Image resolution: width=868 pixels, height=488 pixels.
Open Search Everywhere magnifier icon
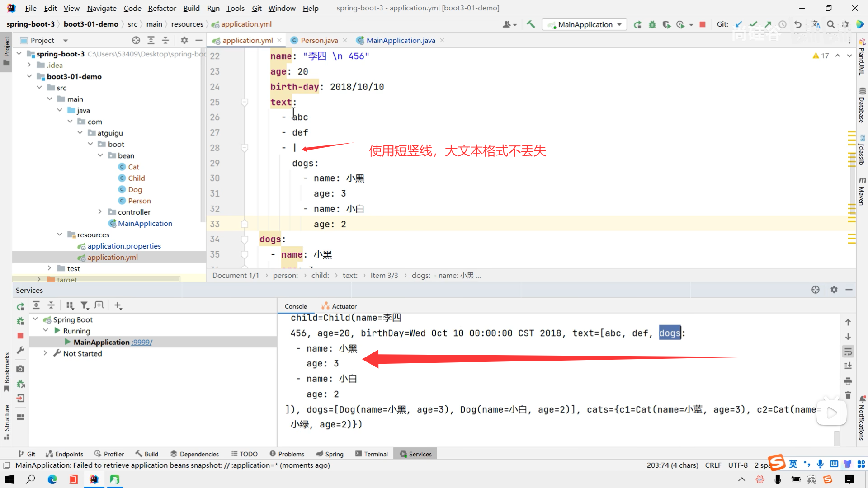click(x=830, y=24)
